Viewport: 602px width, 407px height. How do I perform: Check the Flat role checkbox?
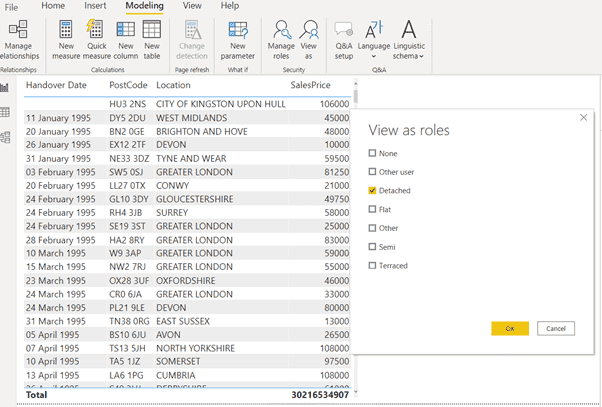372,209
